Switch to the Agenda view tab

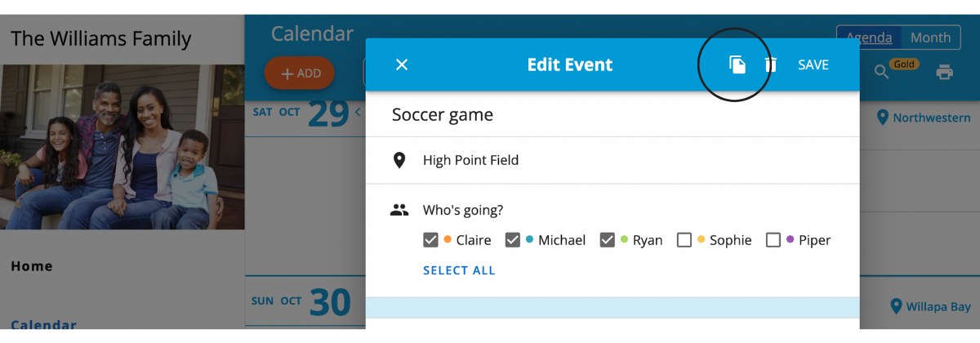tap(869, 38)
